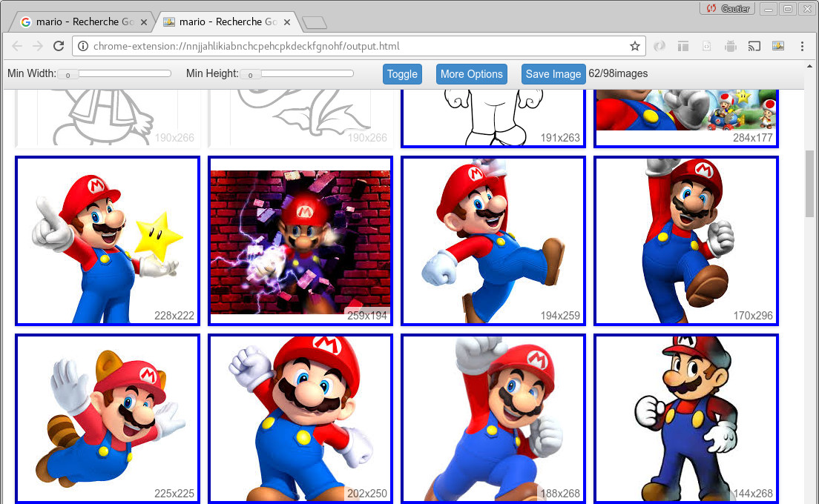
Task: Select the second faded 190x266 sketch image
Action: pyautogui.click(x=300, y=118)
